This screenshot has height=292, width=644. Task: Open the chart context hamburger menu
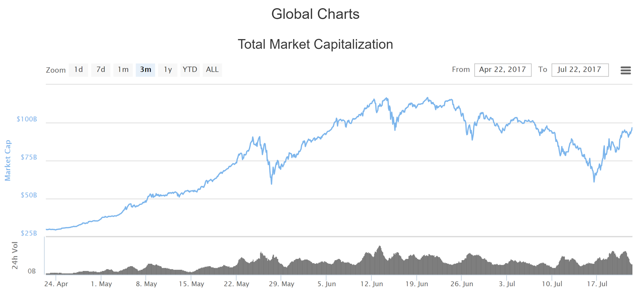pos(625,70)
